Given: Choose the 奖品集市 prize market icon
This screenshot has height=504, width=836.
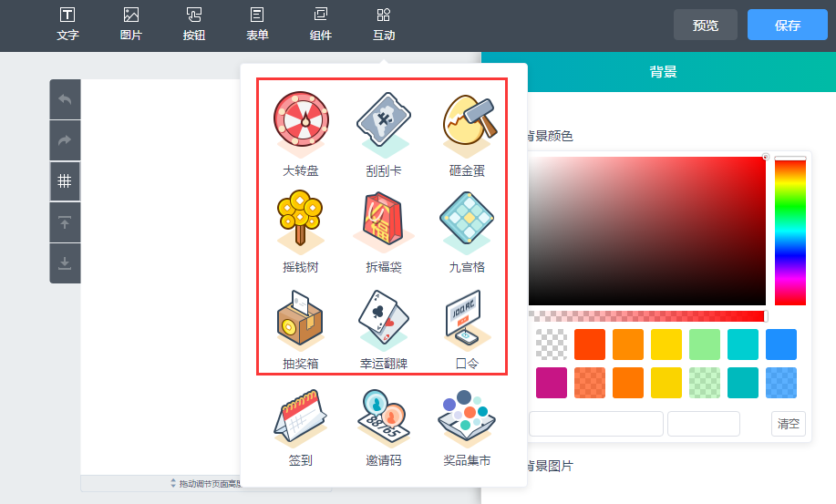Looking at the screenshot, I should 467,419.
